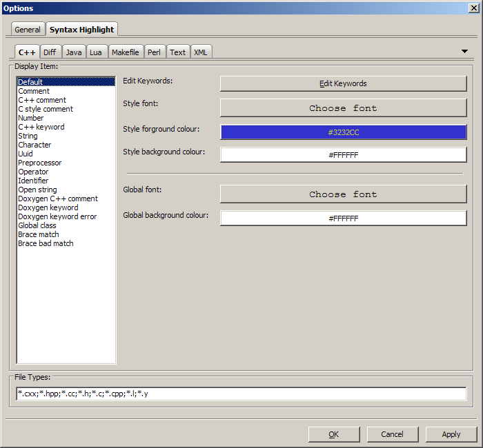Select C++ keyword in Display Item list
483x448 pixels.
pyautogui.click(x=41, y=127)
